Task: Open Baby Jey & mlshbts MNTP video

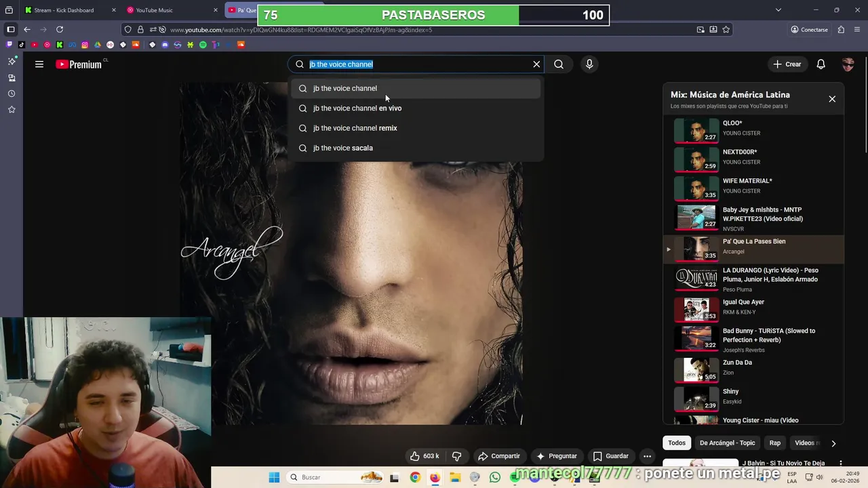Action: [753, 219]
